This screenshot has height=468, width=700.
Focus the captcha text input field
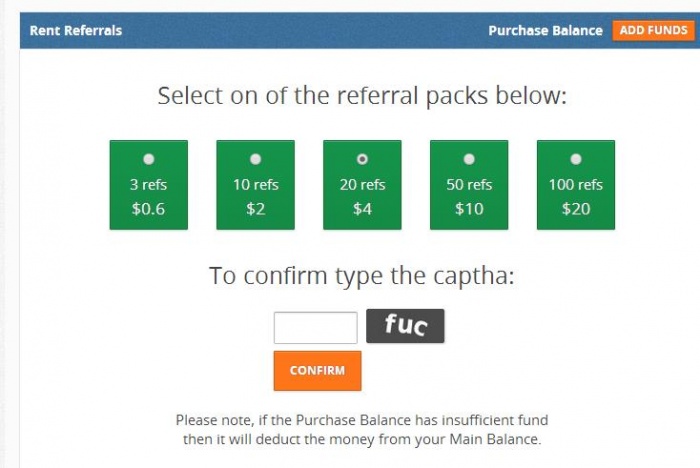point(315,328)
